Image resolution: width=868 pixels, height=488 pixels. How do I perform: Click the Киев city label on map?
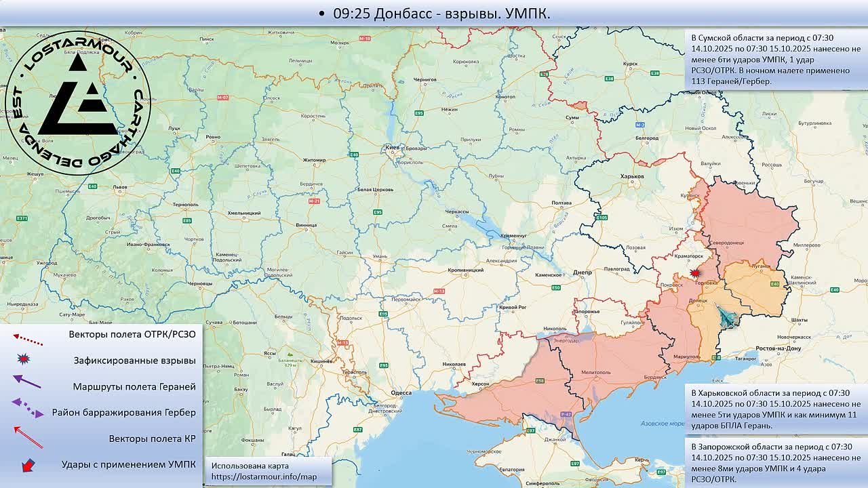coord(393,147)
